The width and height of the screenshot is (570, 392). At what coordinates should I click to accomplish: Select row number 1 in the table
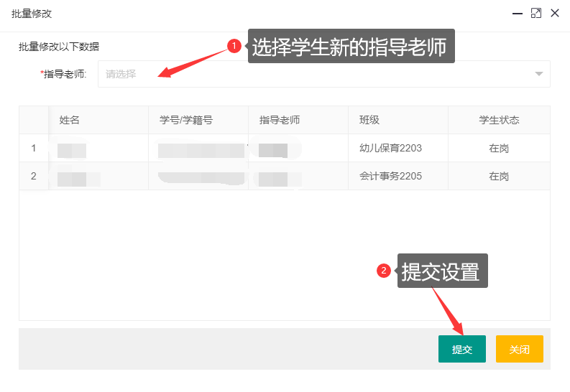tap(33, 149)
